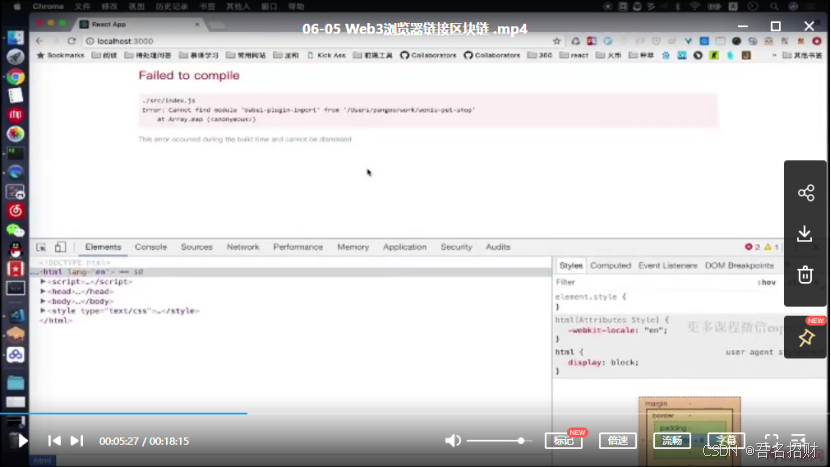
Task: Activate the inspect element picker icon
Action: click(x=41, y=247)
